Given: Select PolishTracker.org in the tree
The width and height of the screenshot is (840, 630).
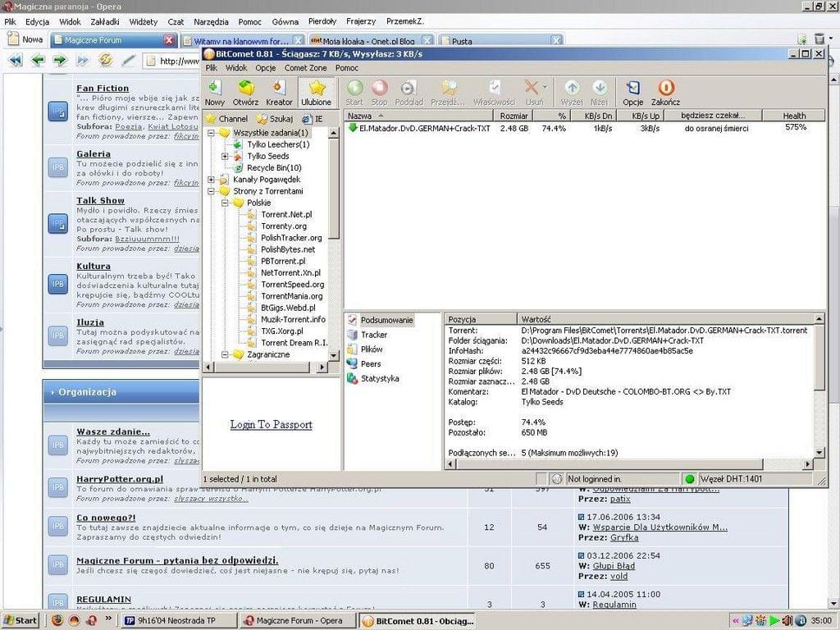Looking at the screenshot, I should (x=291, y=238).
